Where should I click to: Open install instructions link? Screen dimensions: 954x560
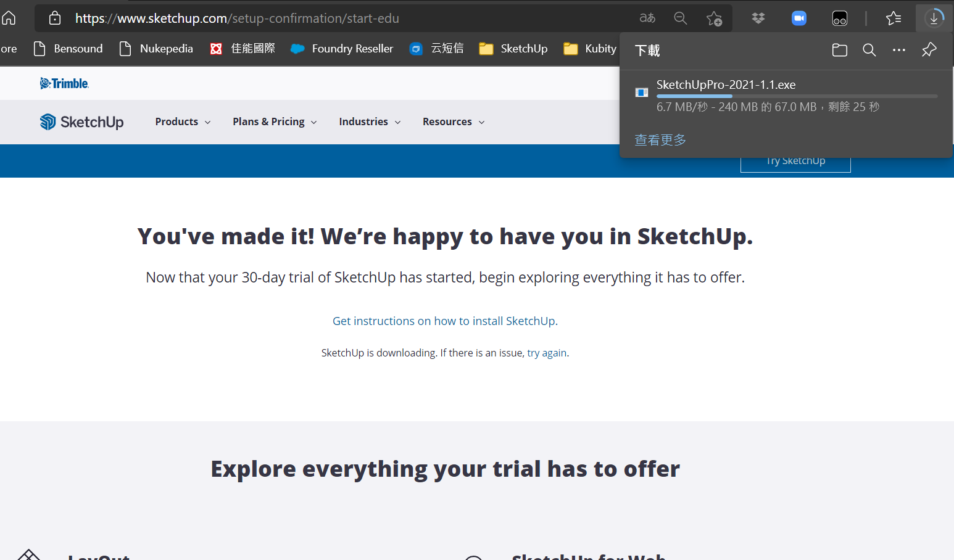[x=445, y=321]
